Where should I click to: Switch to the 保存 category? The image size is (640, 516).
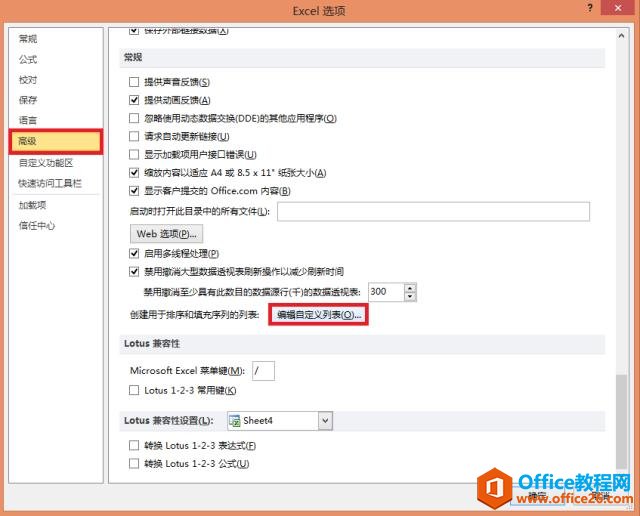pyautogui.click(x=28, y=100)
